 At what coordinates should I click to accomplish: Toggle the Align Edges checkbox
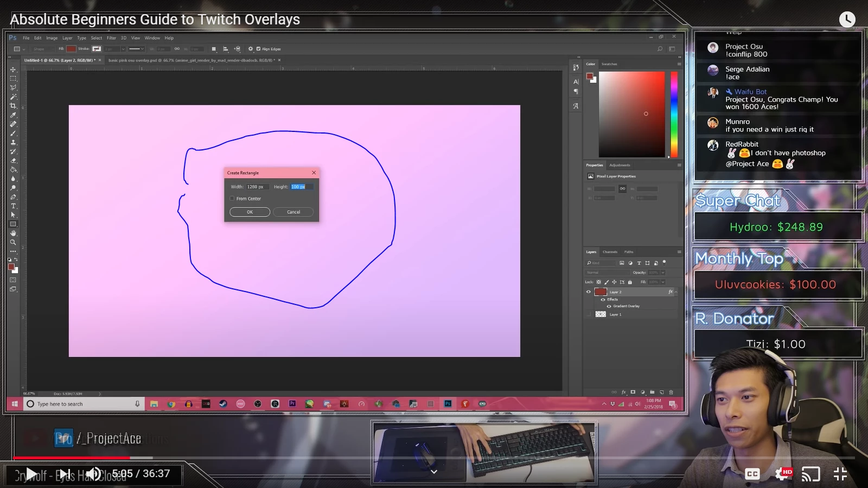[x=258, y=49]
